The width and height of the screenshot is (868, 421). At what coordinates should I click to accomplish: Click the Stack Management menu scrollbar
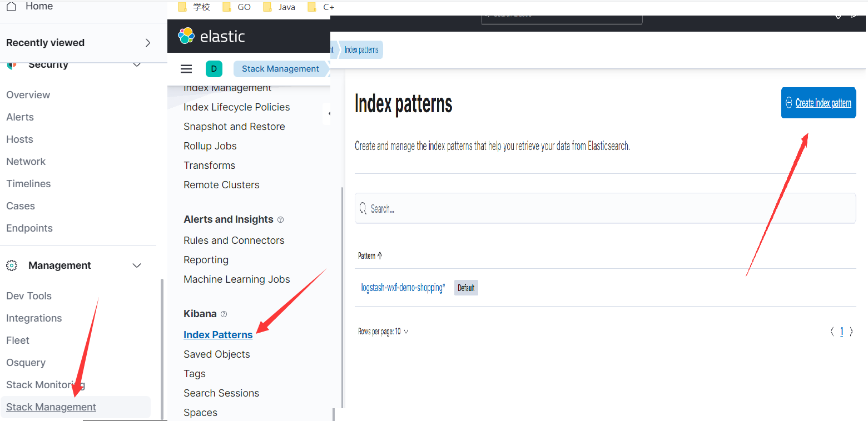(343, 297)
